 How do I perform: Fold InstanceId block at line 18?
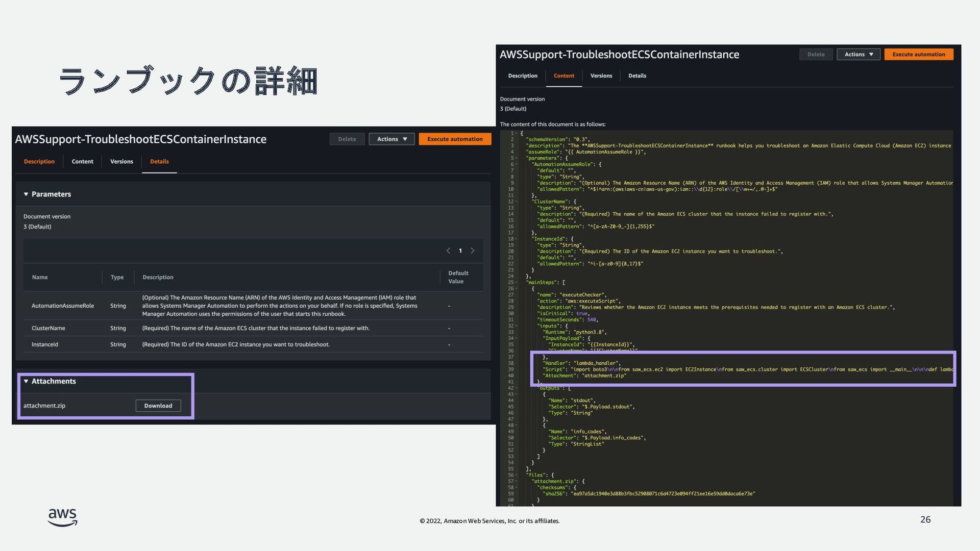coord(517,239)
